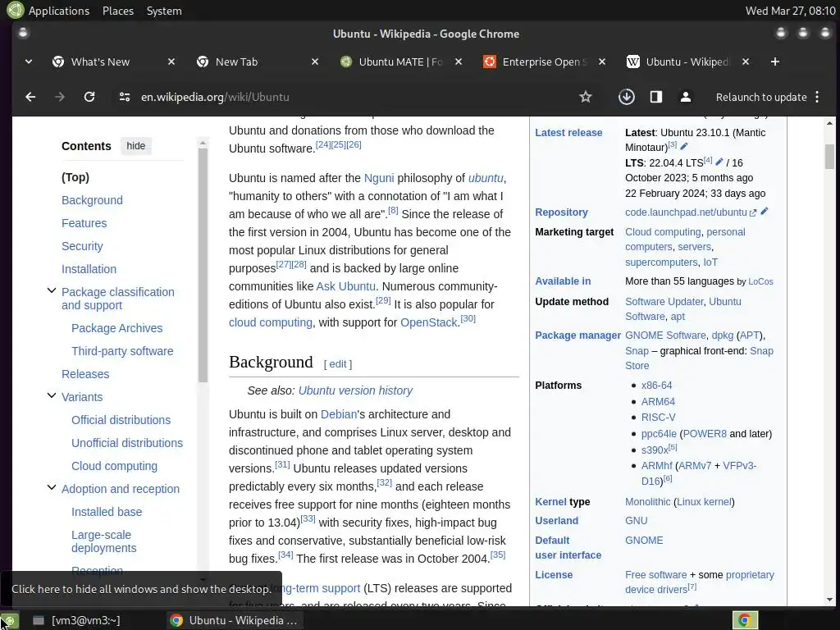
Task: Collapse Adoption and reception section
Action: click(52, 487)
